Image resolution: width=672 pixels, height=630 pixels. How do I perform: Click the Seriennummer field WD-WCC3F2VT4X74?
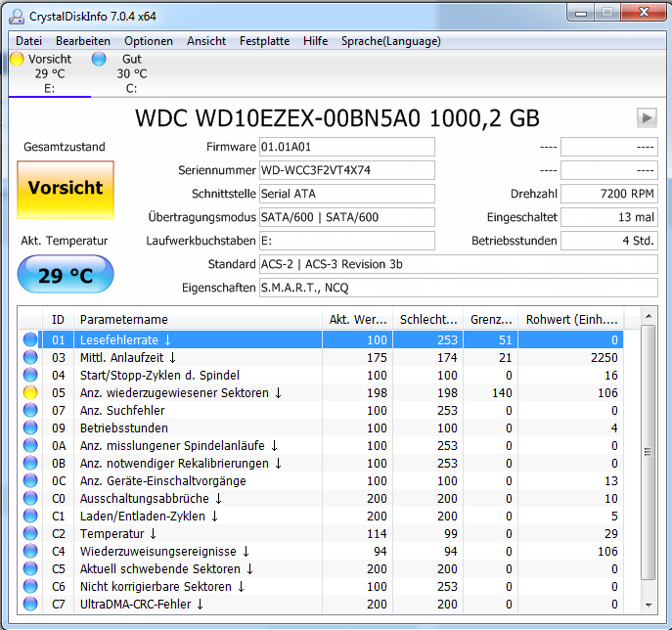point(347,170)
